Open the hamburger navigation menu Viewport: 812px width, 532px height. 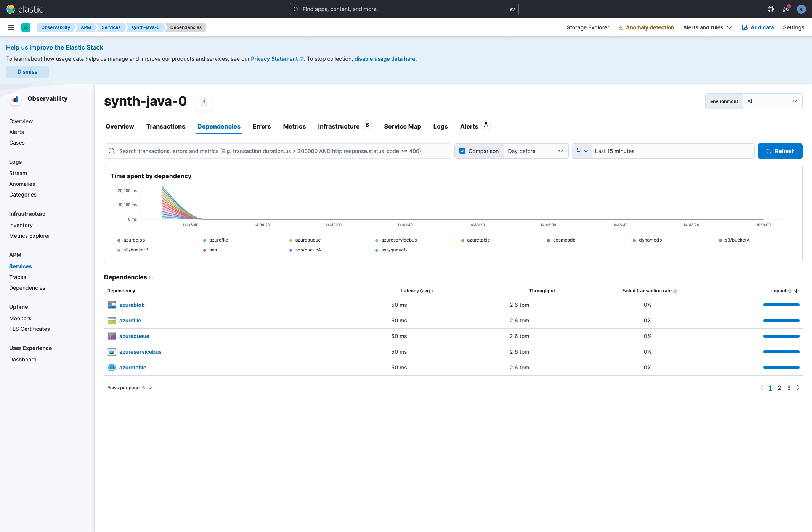(10, 27)
